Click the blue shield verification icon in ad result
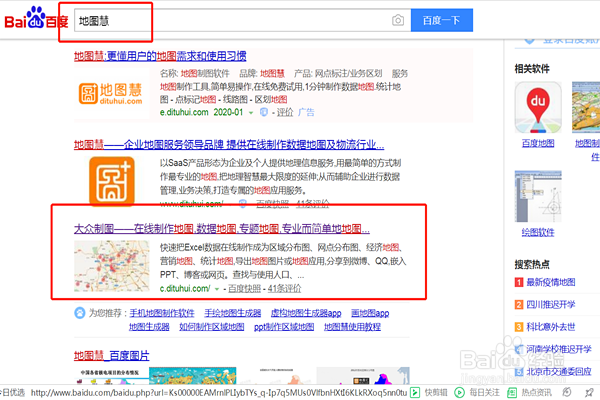 [x=264, y=112]
